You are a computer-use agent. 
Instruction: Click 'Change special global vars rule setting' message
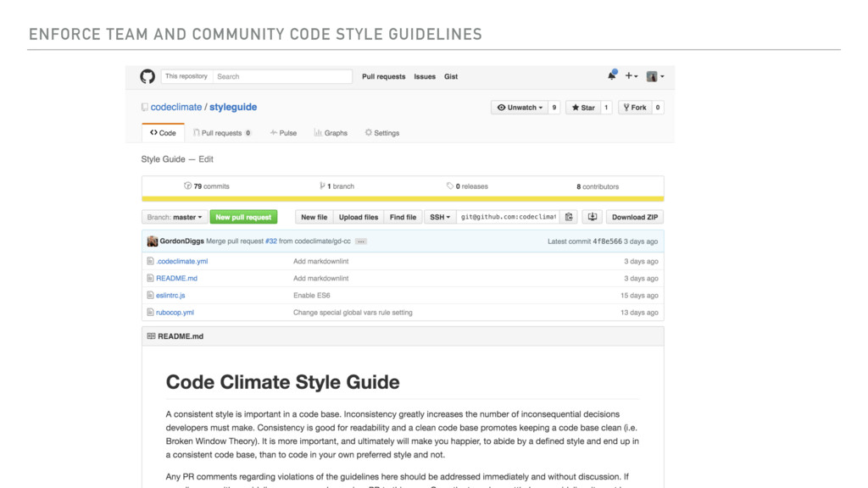353,313
